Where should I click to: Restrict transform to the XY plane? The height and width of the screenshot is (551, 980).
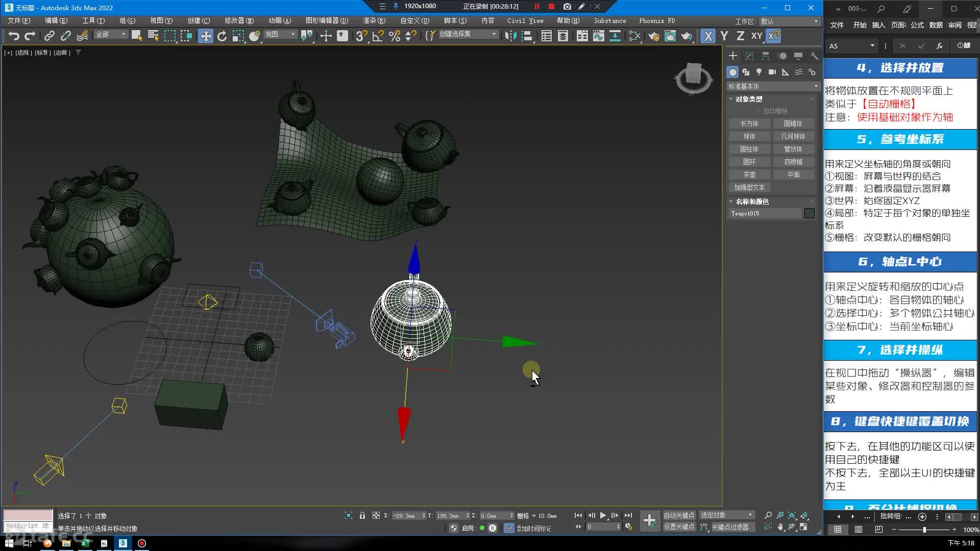coord(757,36)
